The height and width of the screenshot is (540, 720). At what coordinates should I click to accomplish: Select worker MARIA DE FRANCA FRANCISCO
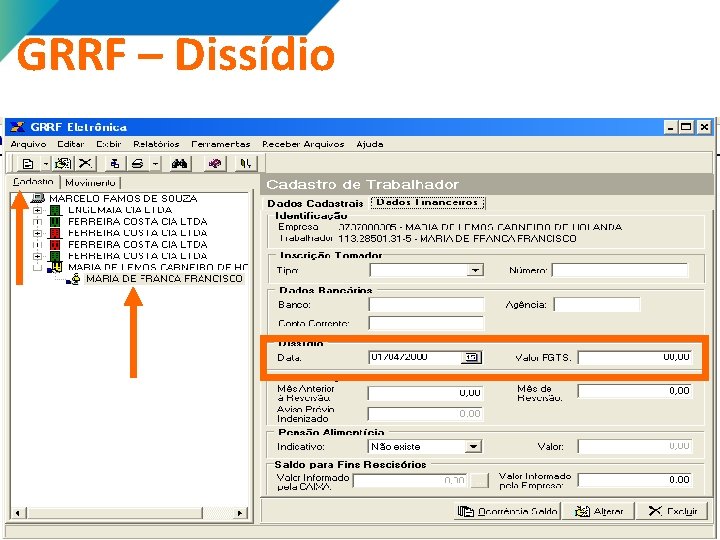164,279
